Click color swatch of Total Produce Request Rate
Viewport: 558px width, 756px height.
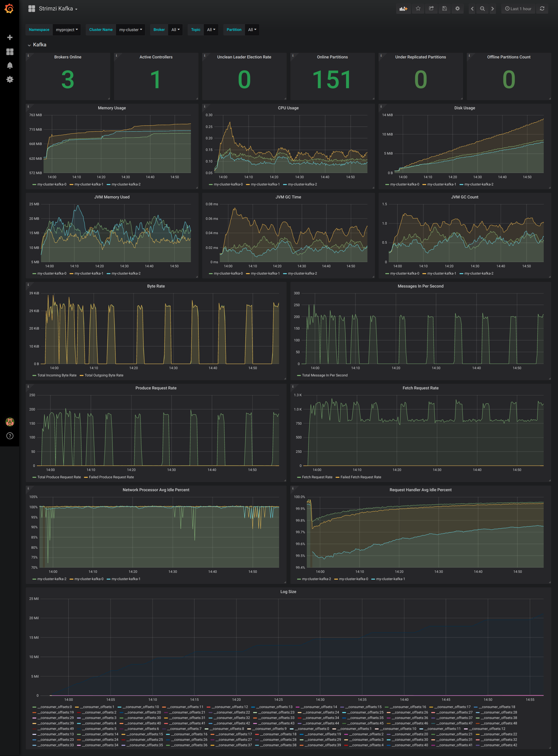click(x=34, y=477)
